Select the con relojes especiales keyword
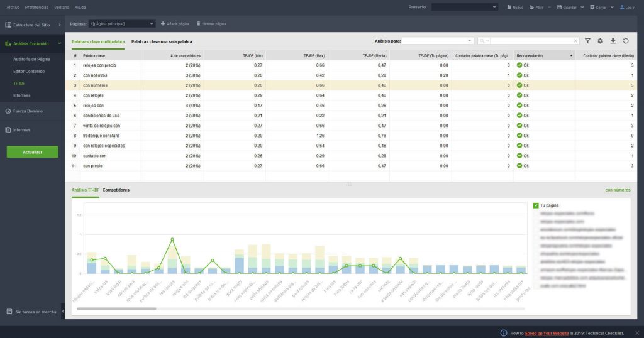Image resolution: width=644 pixels, height=338 pixels. click(104, 146)
